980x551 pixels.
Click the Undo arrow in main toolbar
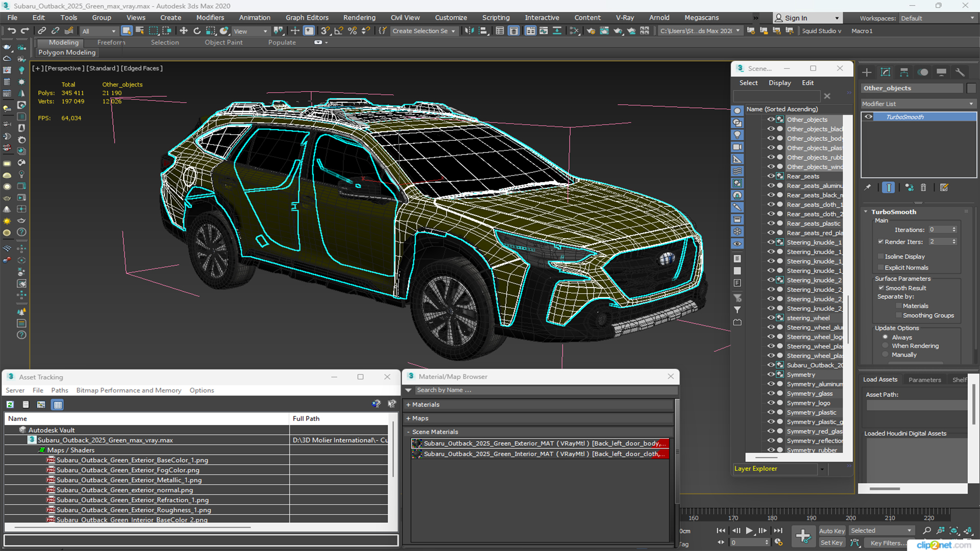(11, 31)
